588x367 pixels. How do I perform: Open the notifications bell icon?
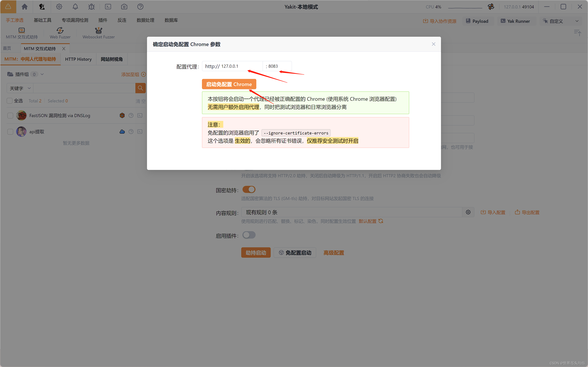click(x=75, y=7)
